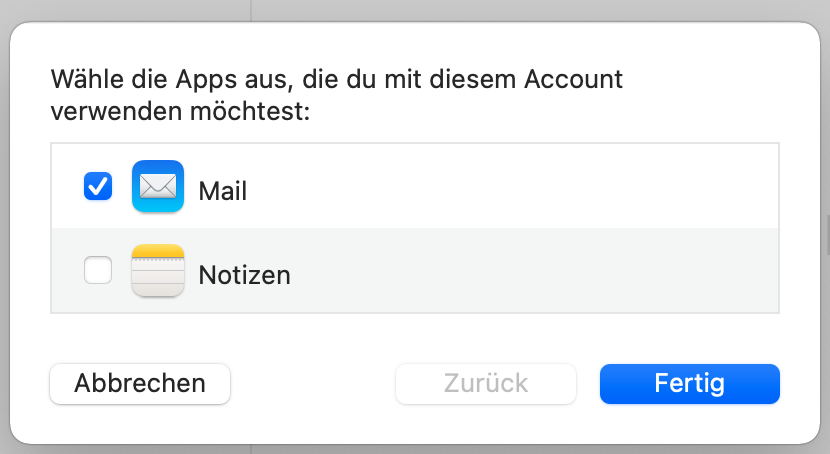The height and width of the screenshot is (454, 830).
Task: Click the white checkmark inside the Mail checkbox
Action: pyautogui.click(x=98, y=185)
